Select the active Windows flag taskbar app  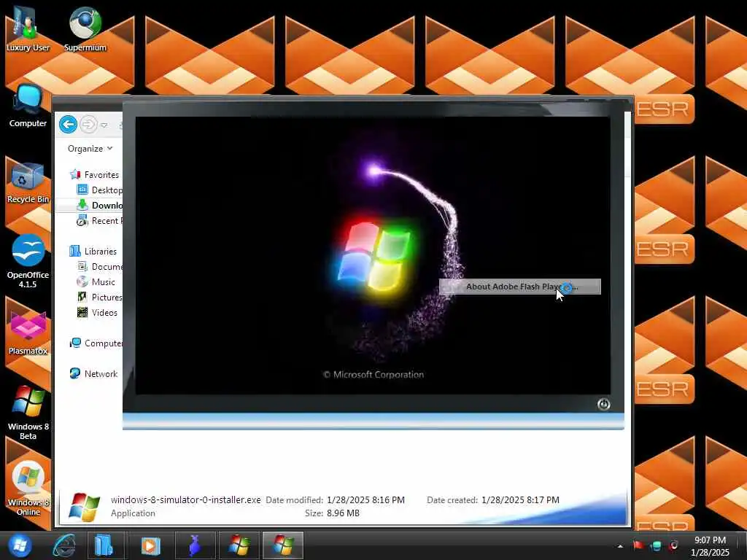pyautogui.click(x=283, y=545)
